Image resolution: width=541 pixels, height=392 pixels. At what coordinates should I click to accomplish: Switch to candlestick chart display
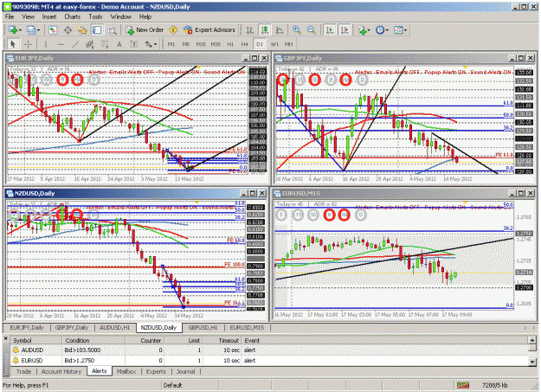[265, 30]
